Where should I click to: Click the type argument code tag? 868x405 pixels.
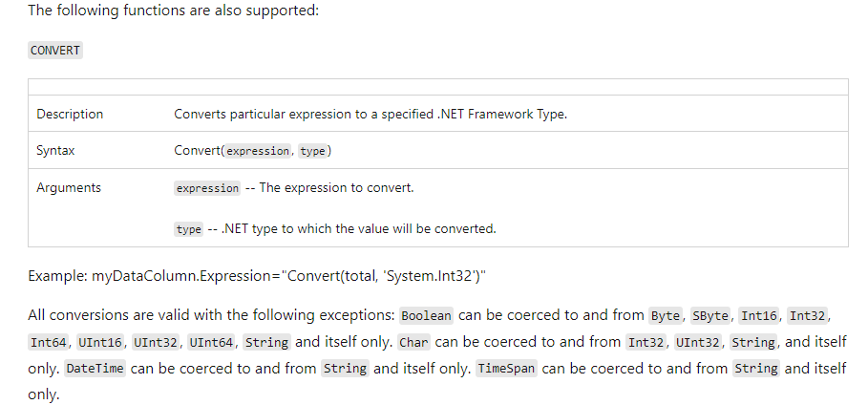coord(189,229)
